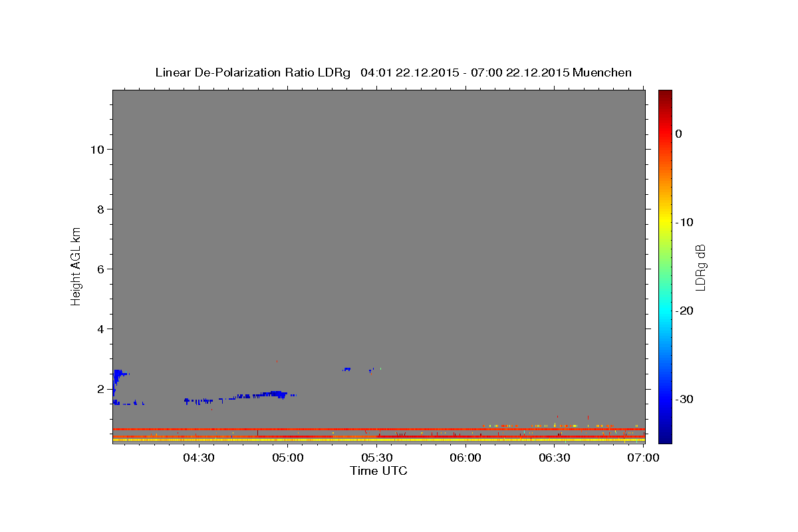The image size is (798, 532).
Task: Click the 06:30 time tick label
Action: click(x=555, y=458)
